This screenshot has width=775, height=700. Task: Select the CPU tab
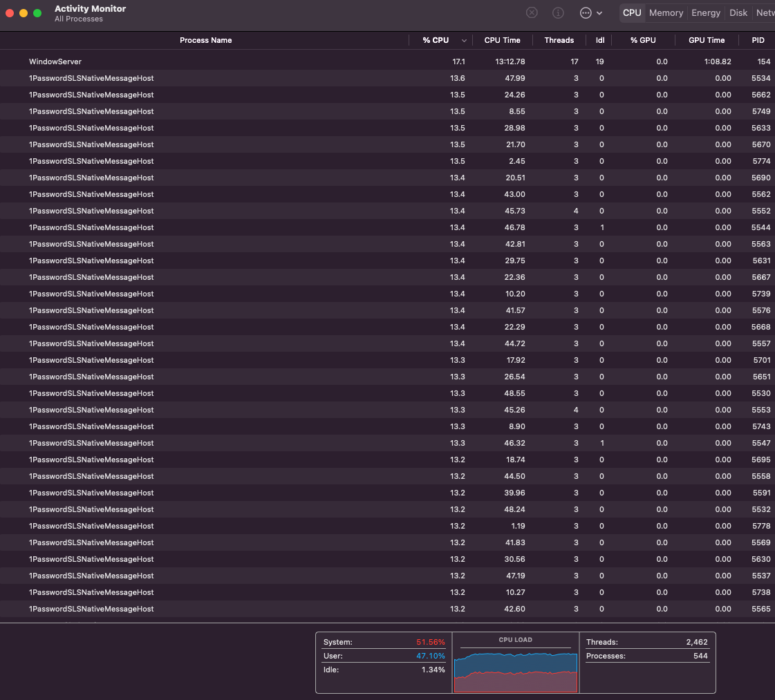632,13
